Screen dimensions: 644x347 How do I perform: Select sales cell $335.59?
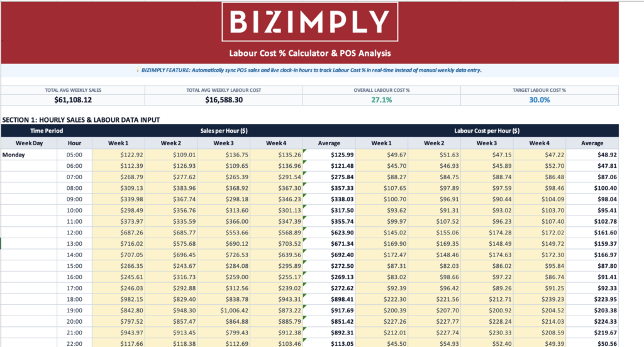171,221
